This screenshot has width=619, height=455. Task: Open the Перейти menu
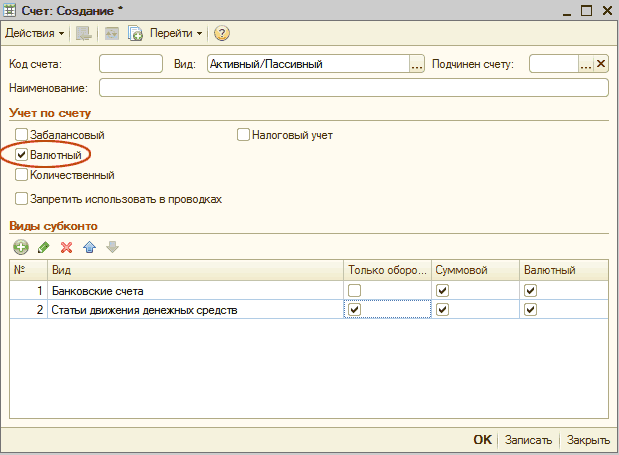(176, 33)
